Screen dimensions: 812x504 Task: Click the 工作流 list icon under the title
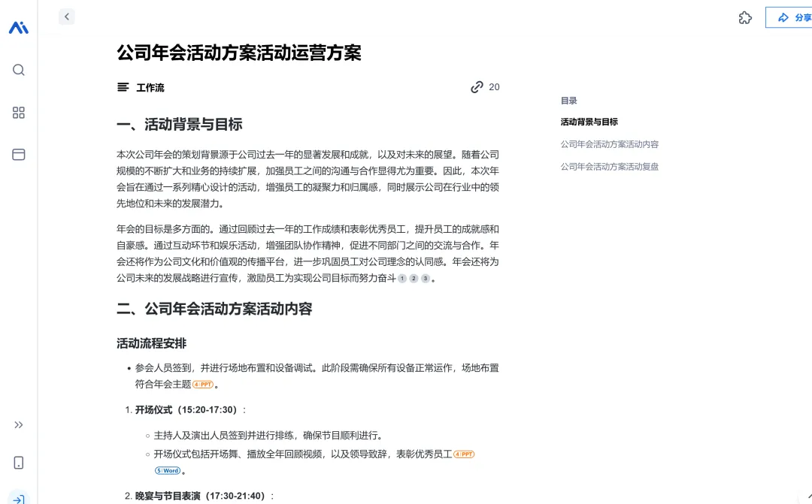point(122,86)
